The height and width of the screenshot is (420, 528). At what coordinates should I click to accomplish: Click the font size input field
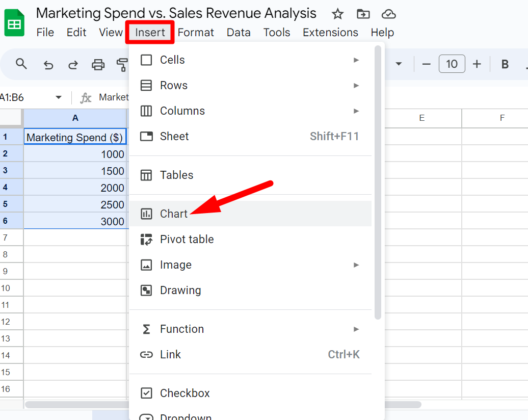click(x=452, y=64)
